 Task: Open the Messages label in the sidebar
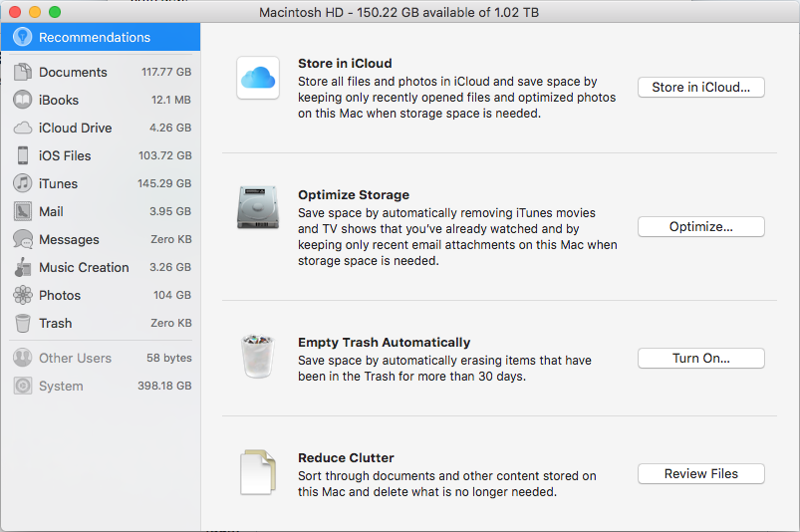coord(69,239)
